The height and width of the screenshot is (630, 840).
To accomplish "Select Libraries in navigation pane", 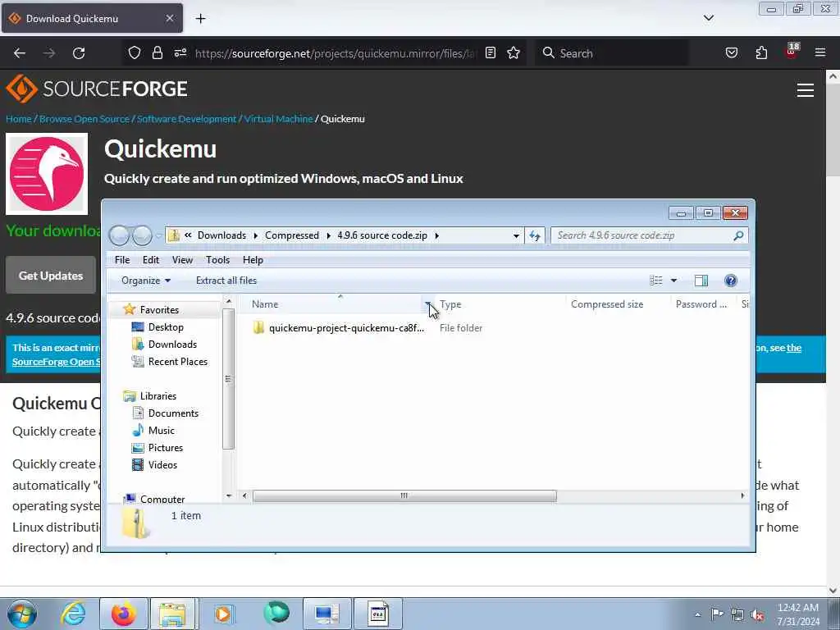I will tap(158, 396).
